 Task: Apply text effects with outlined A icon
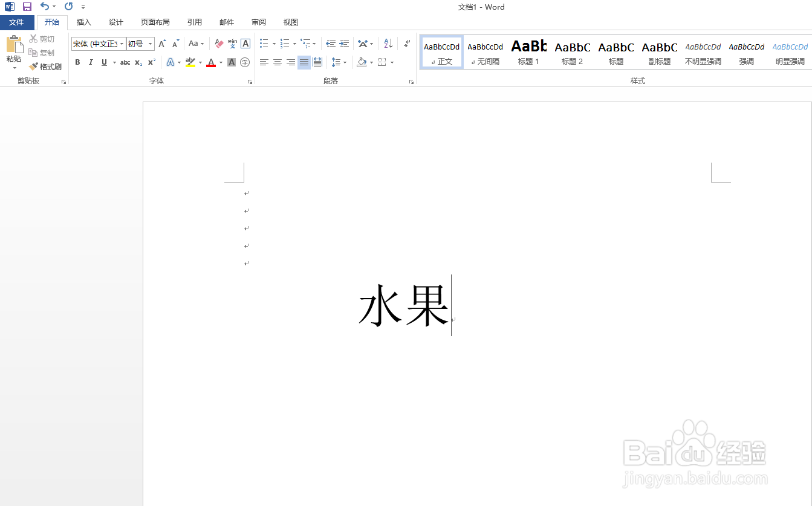(171, 62)
